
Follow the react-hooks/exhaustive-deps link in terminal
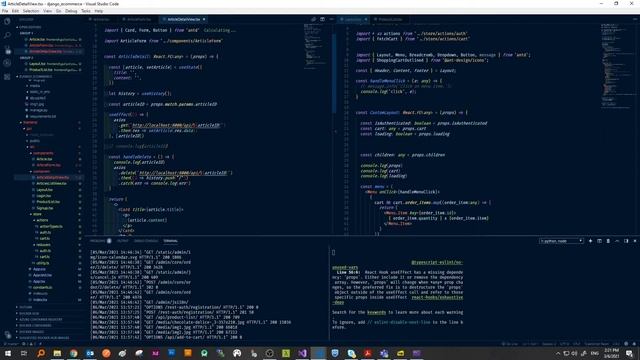pos(437,297)
